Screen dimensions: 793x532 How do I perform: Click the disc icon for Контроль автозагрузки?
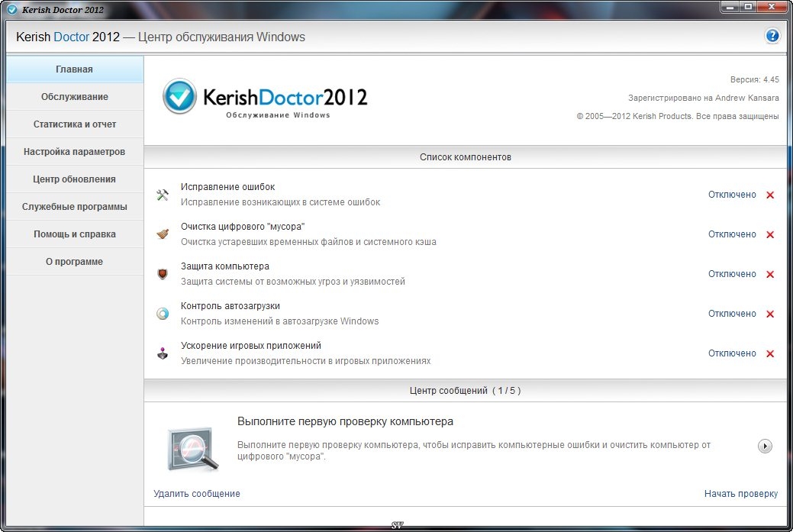click(x=162, y=314)
